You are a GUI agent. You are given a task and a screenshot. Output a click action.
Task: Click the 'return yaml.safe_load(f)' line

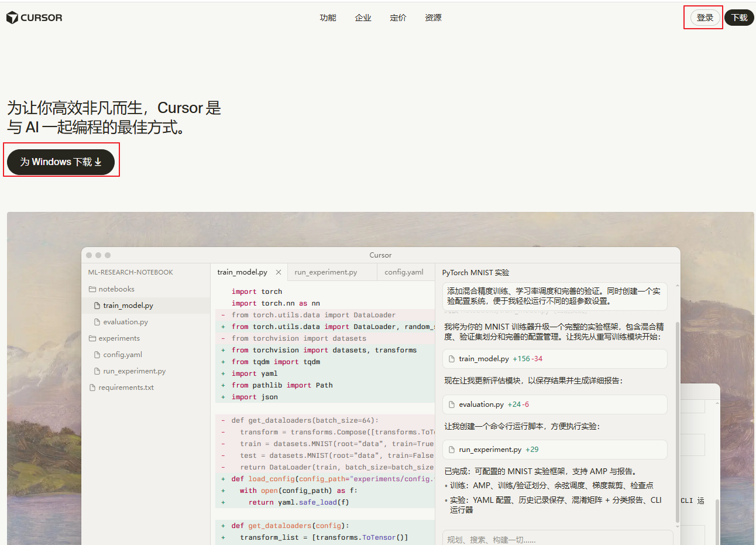298,502
